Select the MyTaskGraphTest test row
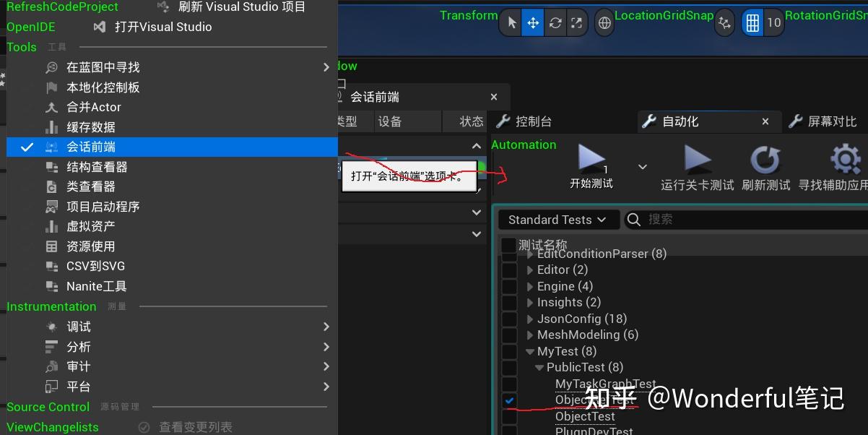Image resolution: width=868 pixels, height=435 pixels. click(605, 384)
